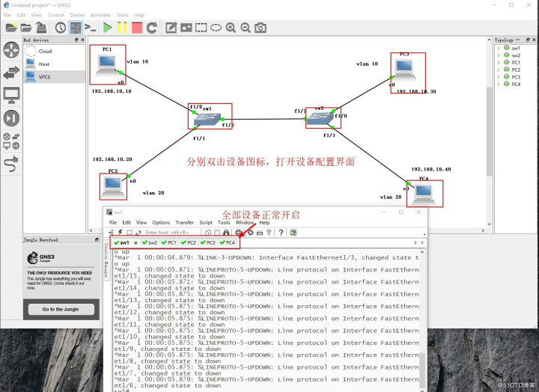The height and width of the screenshot is (392, 539).
Task: Browse routers in the device sidebar
Action: point(11,50)
